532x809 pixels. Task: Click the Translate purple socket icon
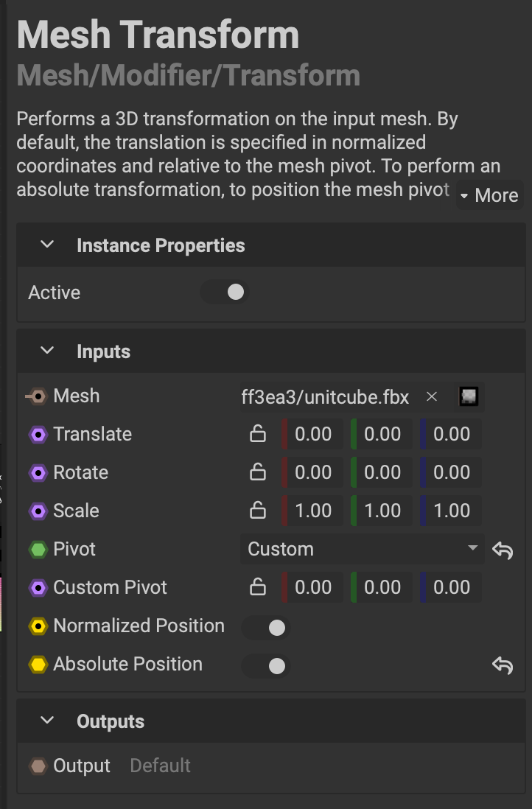click(38, 435)
